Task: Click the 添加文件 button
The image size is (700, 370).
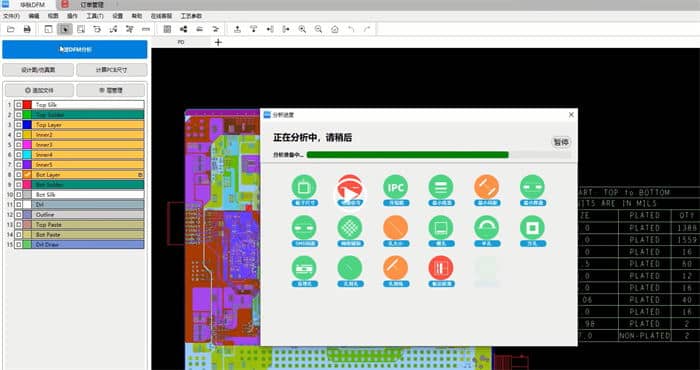Action: pos(39,90)
